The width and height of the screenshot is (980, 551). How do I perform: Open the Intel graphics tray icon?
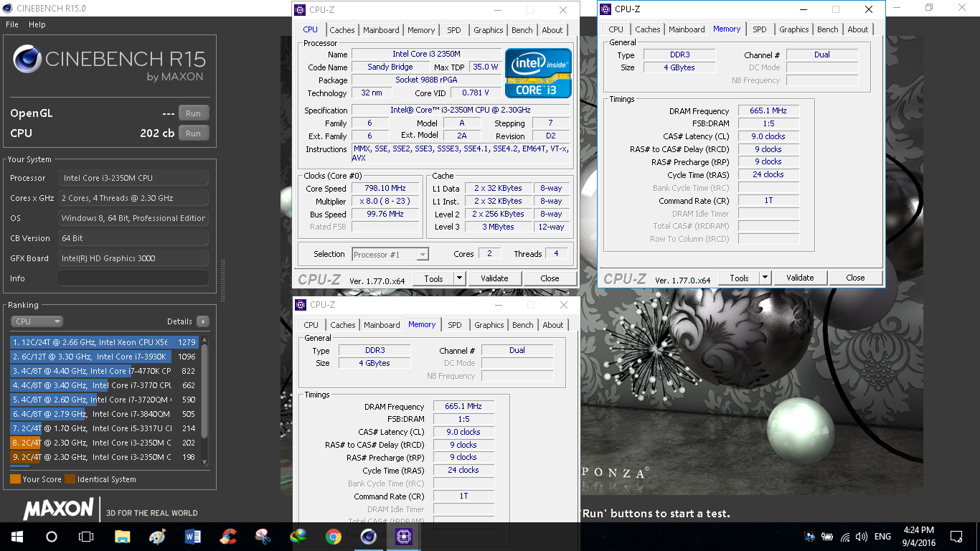coord(810,537)
